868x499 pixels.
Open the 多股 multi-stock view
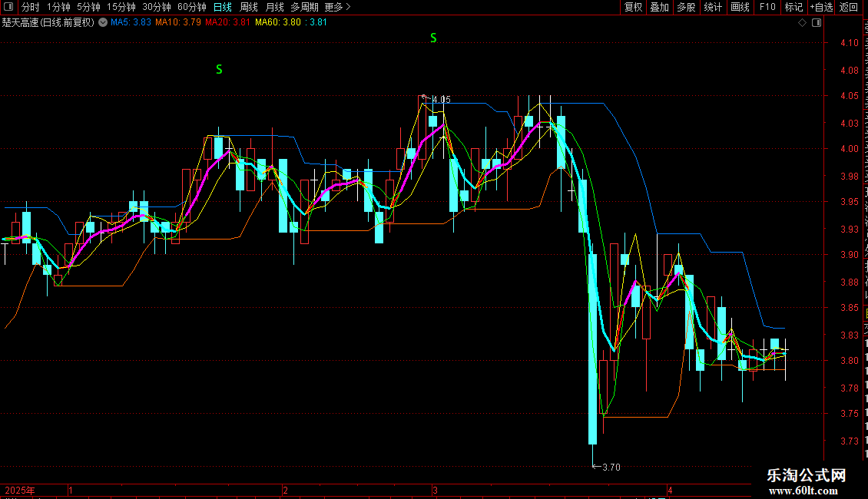pos(687,7)
